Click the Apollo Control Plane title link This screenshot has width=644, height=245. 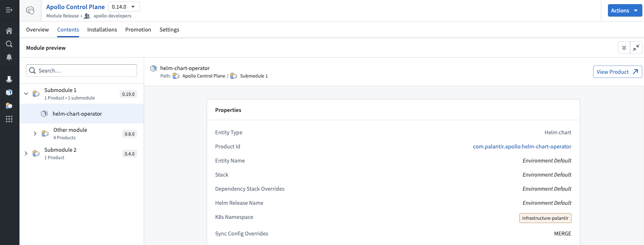[75, 7]
